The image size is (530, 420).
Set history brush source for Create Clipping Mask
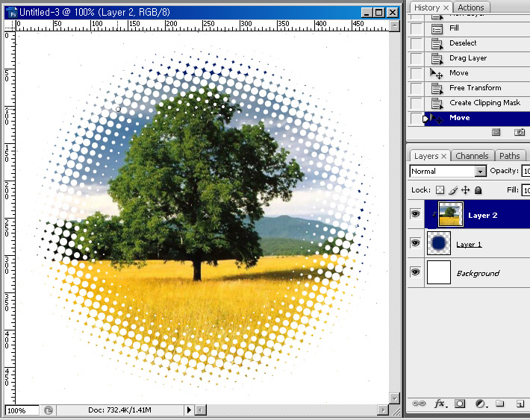pyautogui.click(x=417, y=103)
